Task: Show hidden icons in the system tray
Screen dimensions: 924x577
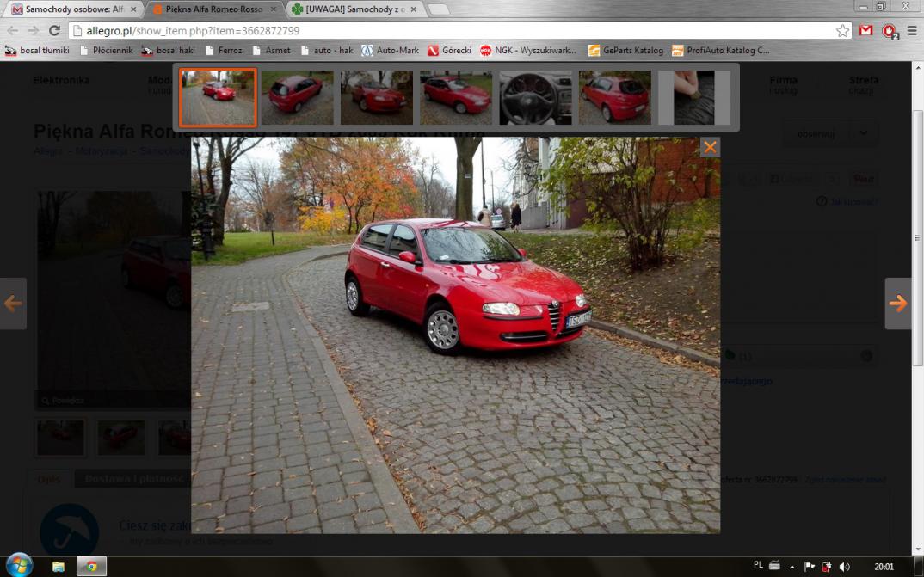Action: 792,566
